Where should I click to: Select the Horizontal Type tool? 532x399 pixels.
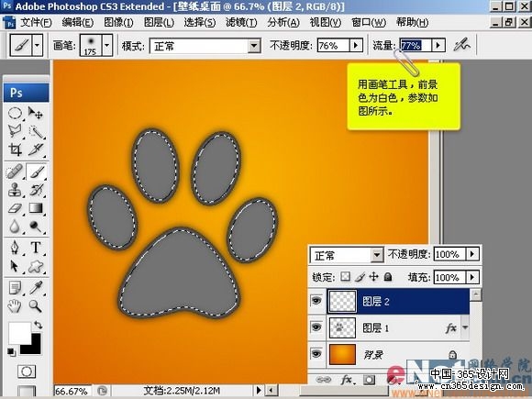pyautogui.click(x=36, y=248)
